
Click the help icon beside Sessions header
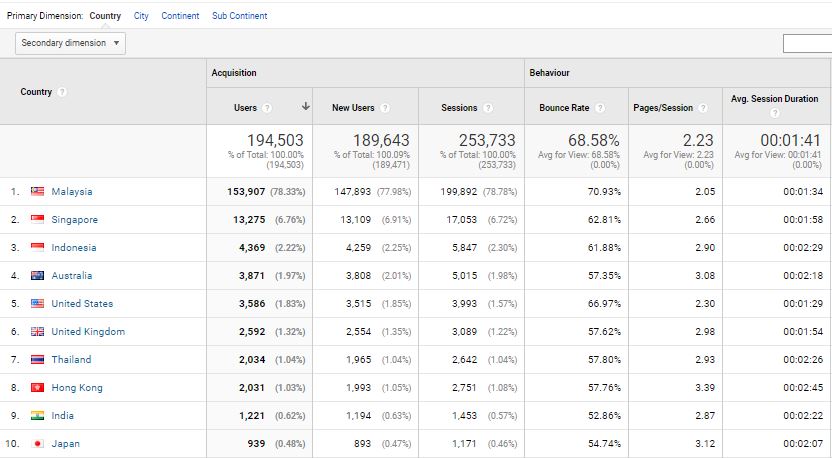pyautogui.click(x=488, y=108)
